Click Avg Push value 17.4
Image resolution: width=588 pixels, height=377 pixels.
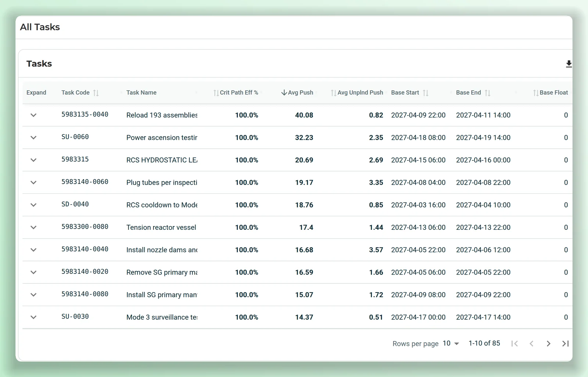pyautogui.click(x=306, y=227)
